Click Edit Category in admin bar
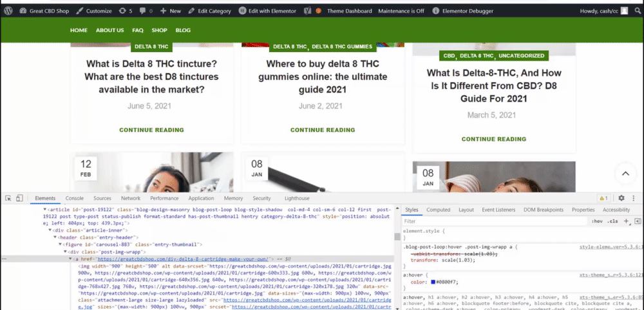Screen dimensions: 644x310 click(x=209, y=11)
